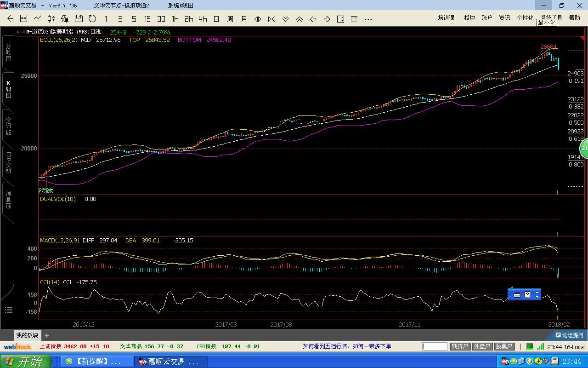The image size is (588, 368).
Task: Widen the K-line spacing icon
Action: [271, 19]
